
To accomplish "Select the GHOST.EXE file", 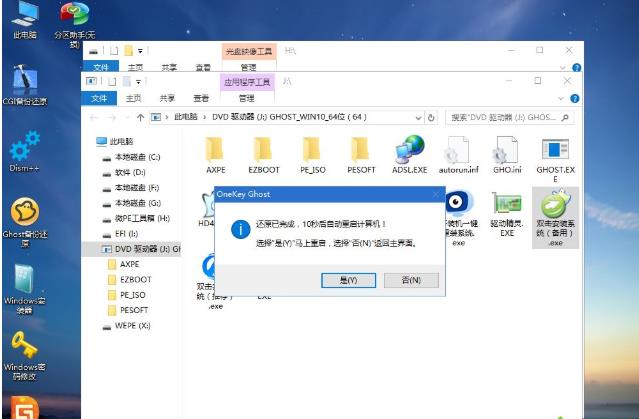I will [555, 160].
